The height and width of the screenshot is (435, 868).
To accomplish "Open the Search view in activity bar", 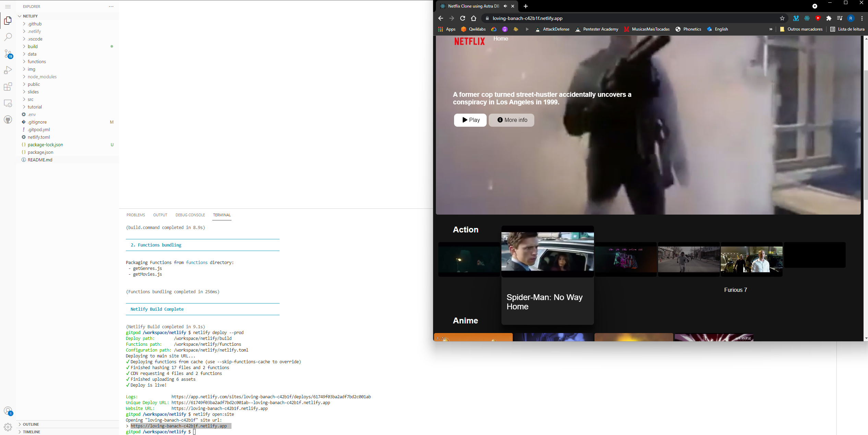I will (8, 37).
